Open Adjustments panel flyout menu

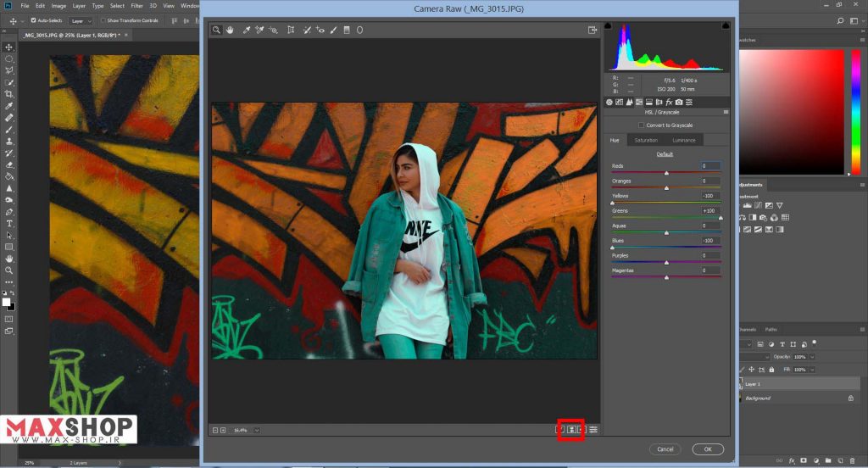coord(862,185)
